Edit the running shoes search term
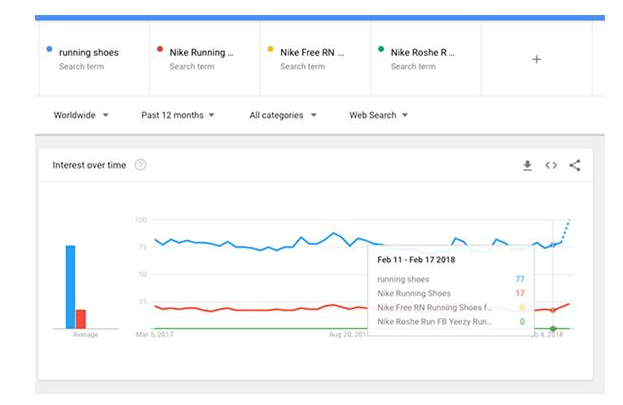Viewport: 623px width, 405px height. point(89,52)
